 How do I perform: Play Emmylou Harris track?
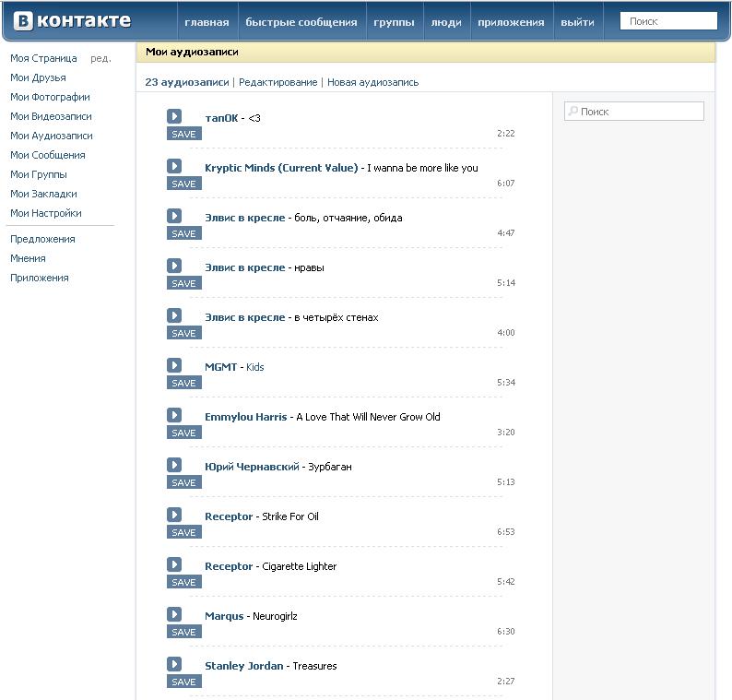pyautogui.click(x=174, y=415)
